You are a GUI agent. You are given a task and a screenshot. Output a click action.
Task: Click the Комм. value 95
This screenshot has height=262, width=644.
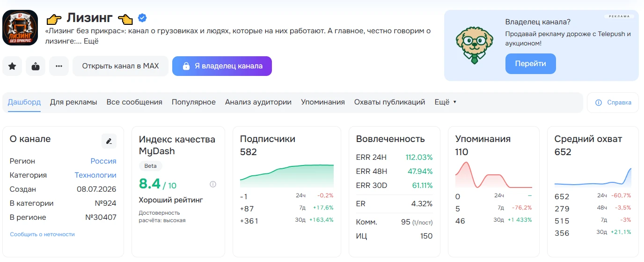pyautogui.click(x=406, y=222)
